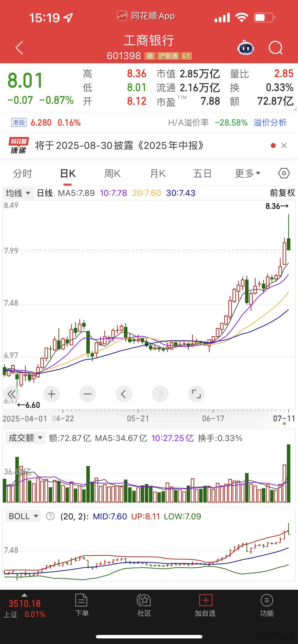Tap the 量比 2.85 value

point(284,73)
